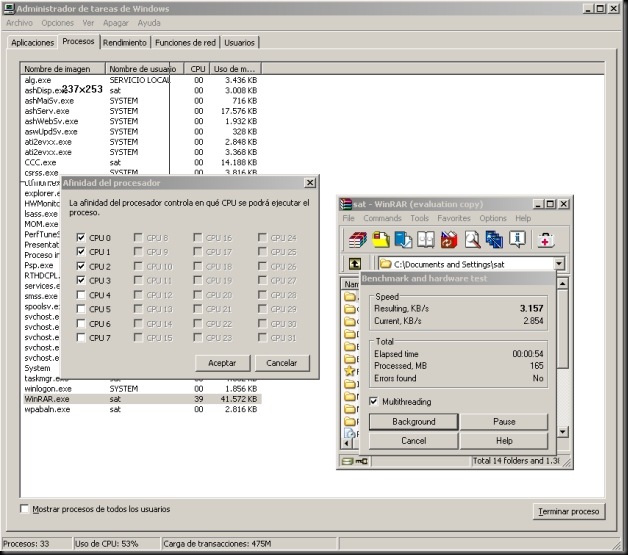Click Cancelar in the affinity dialog
The width and height of the screenshot is (628, 555).
click(282, 363)
